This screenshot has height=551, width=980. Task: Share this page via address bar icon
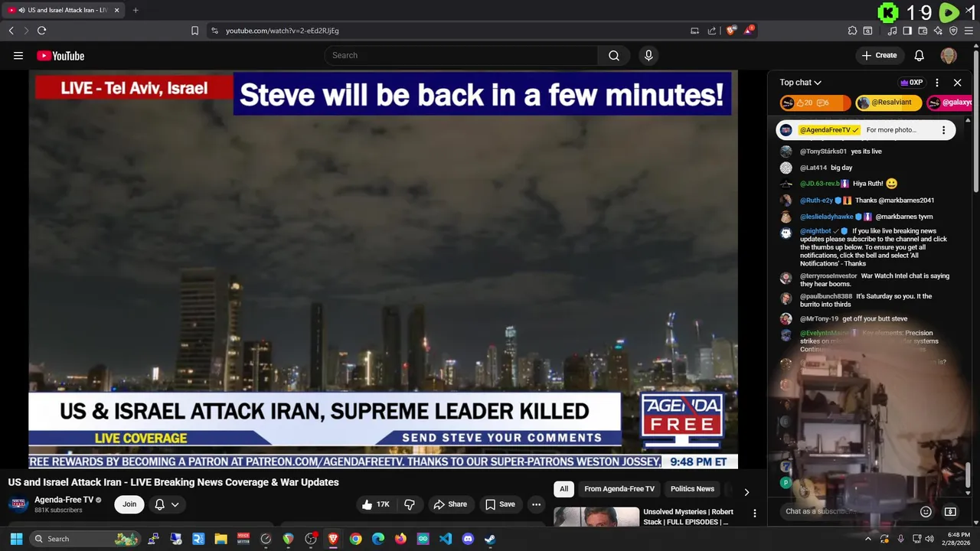point(712,31)
